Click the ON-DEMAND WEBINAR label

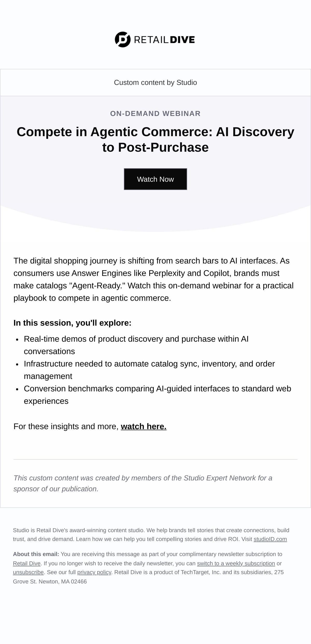point(155,114)
